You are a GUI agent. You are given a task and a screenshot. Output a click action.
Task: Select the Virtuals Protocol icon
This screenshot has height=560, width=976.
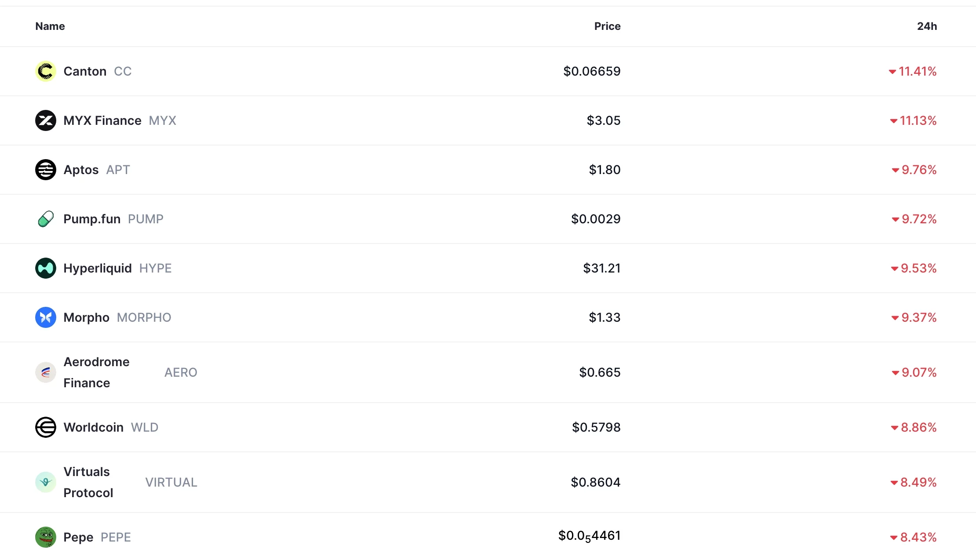pos(45,482)
